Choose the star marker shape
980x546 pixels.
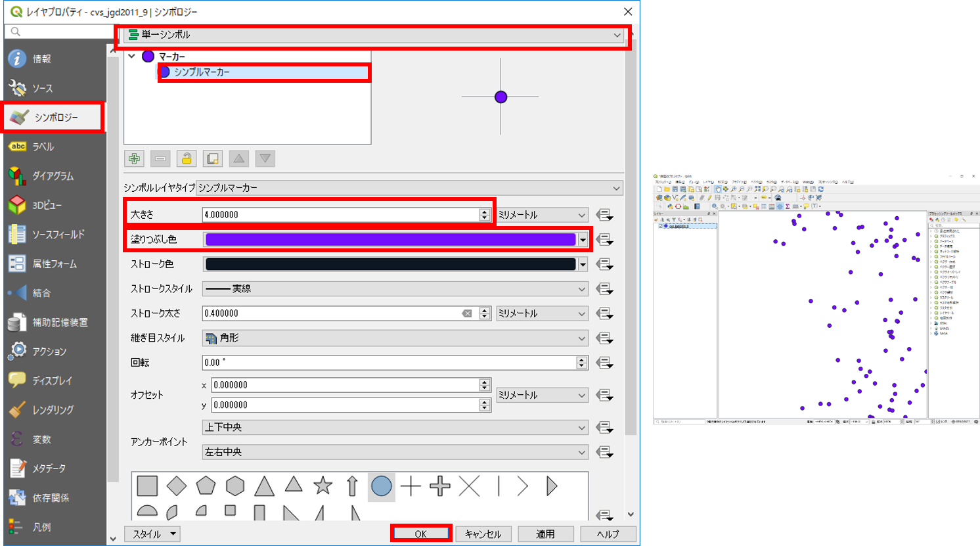pos(323,486)
